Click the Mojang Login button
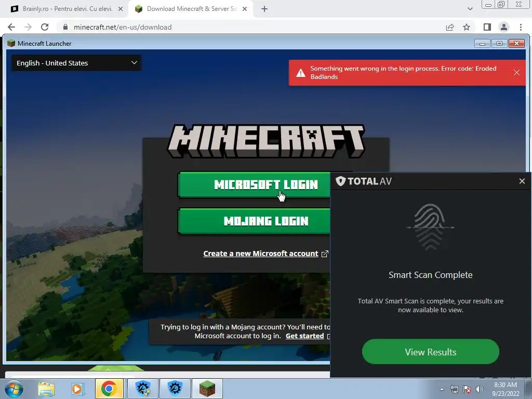 pos(254,221)
